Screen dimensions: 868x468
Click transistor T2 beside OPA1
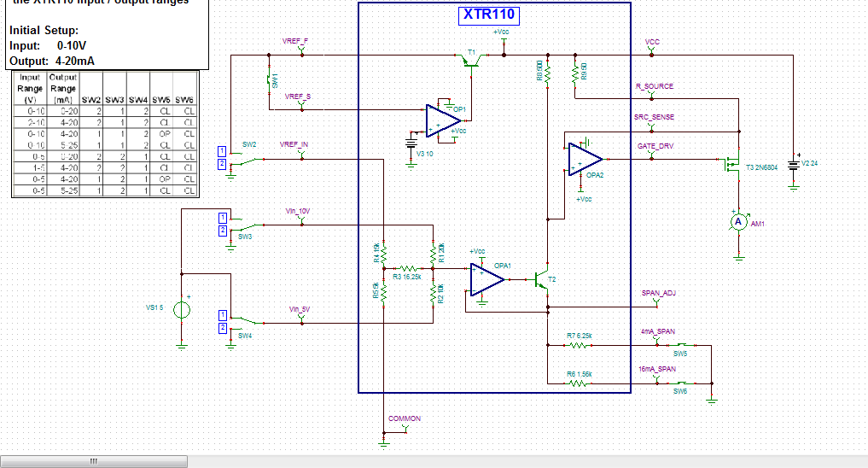[x=542, y=280]
